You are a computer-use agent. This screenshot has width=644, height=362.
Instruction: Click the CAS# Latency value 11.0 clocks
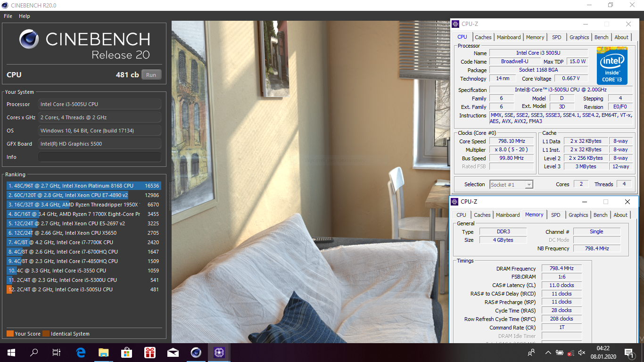coord(561,285)
